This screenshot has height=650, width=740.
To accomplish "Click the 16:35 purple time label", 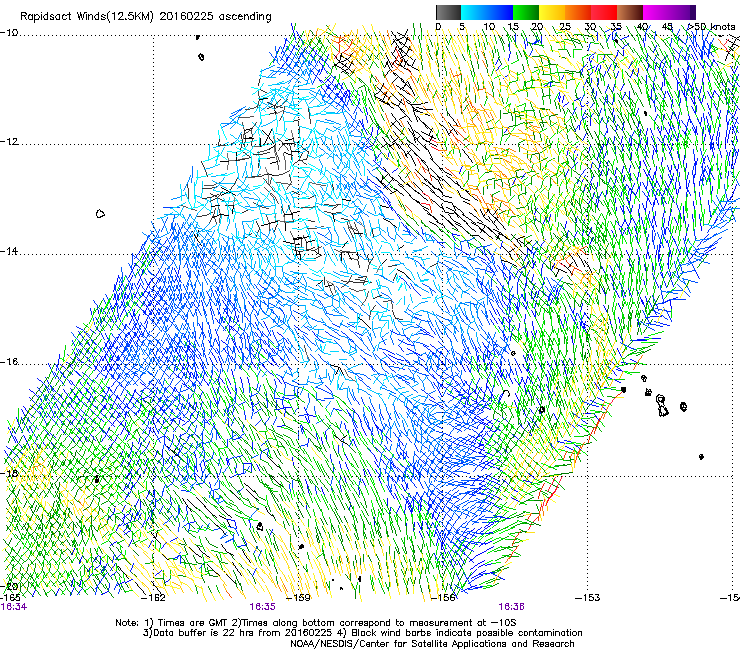I will (262, 607).
